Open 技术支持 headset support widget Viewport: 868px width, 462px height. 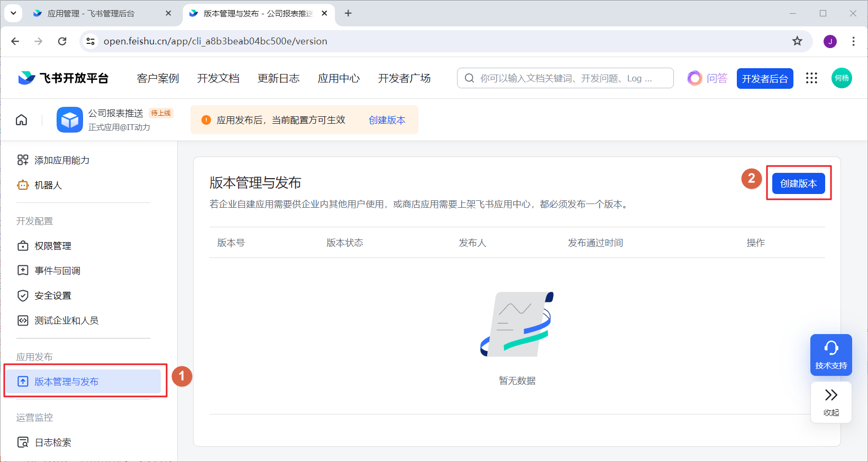[830, 355]
